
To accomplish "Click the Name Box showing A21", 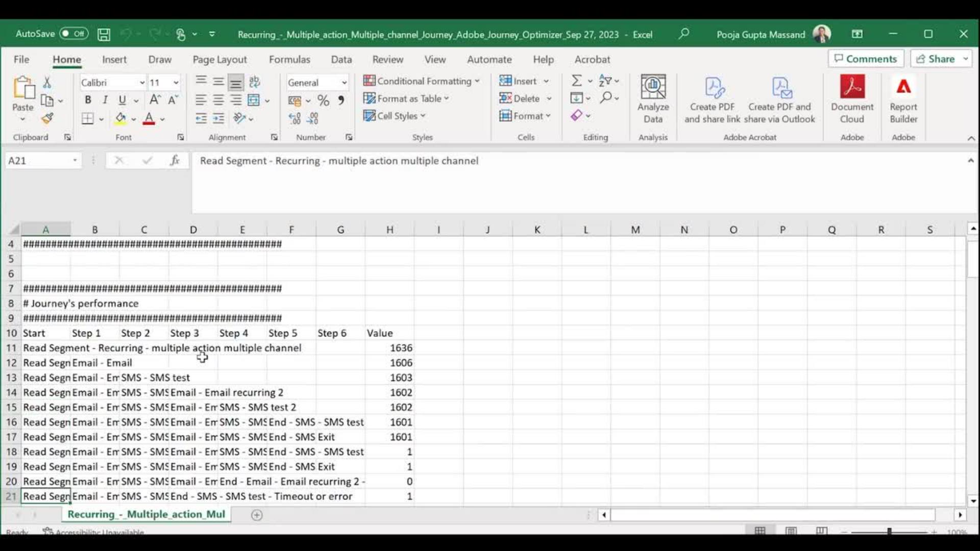I will [x=39, y=160].
